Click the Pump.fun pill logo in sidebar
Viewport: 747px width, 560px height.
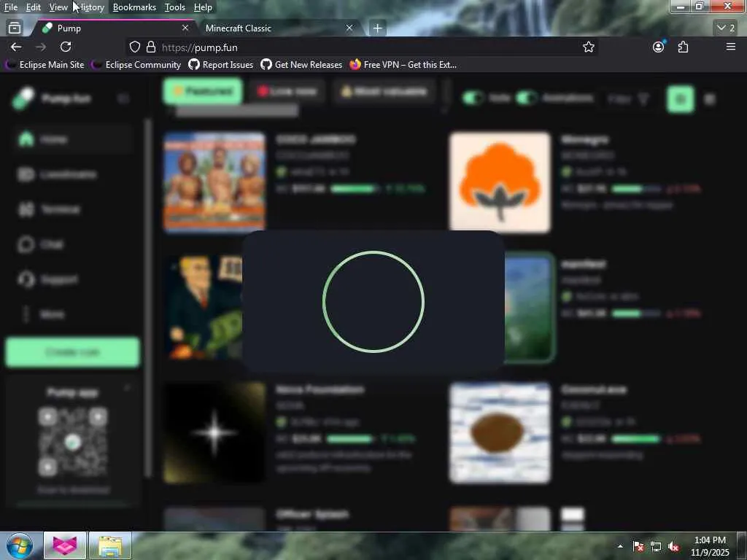[x=23, y=98]
